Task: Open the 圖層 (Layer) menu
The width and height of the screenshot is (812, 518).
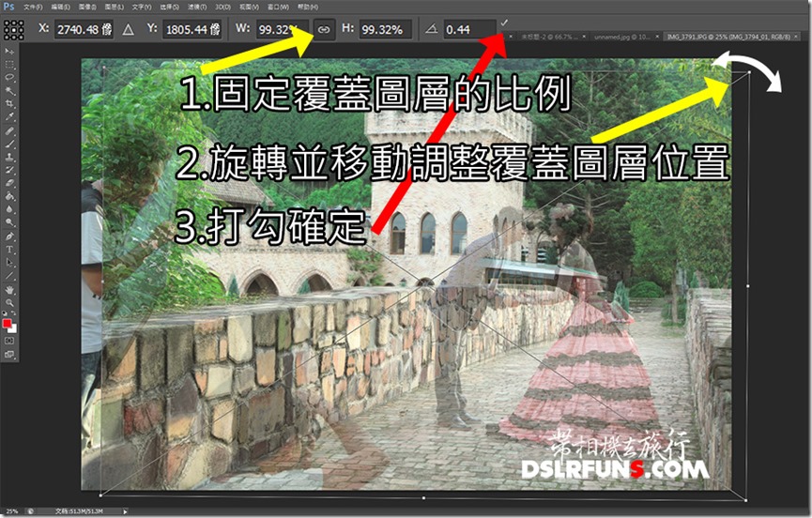Action: pyautogui.click(x=114, y=7)
